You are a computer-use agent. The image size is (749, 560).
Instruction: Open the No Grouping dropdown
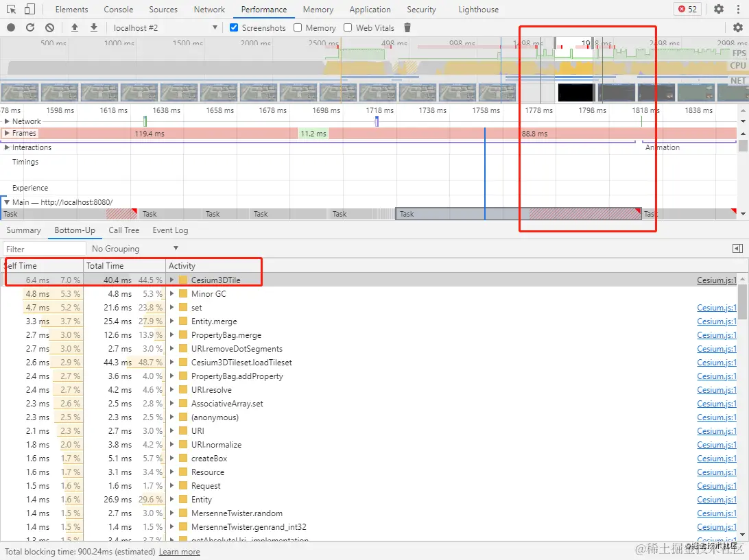(134, 248)
